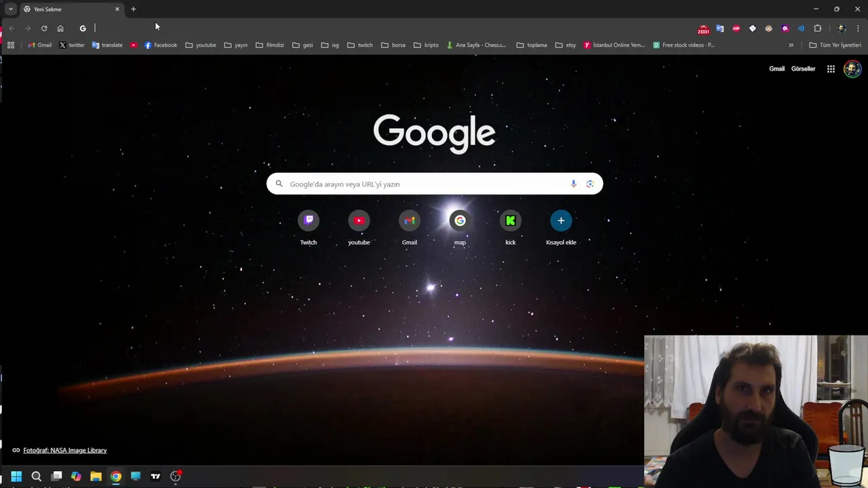868x488 pixels.
Task: Search by image with Google Lens icon
Action: click(590, 184)
